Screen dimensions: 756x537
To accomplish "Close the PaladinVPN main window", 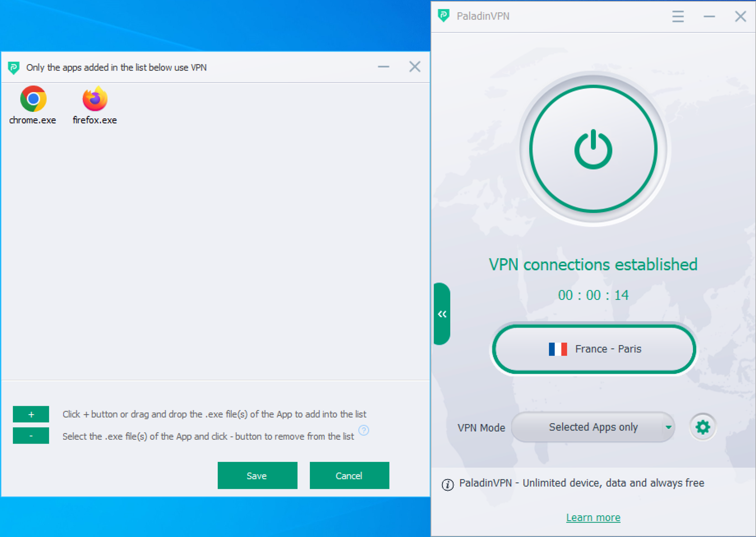I will coord(741,16).
